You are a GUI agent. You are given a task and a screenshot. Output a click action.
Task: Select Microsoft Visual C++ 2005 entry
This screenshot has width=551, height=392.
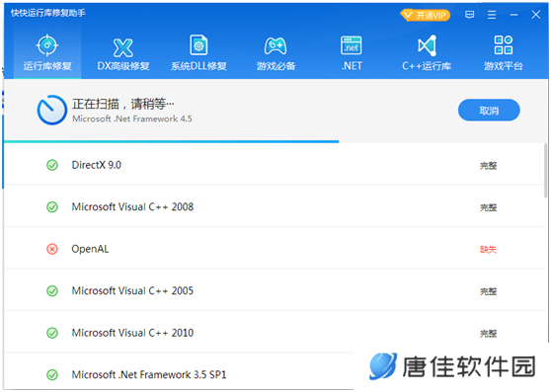(132, 291)
